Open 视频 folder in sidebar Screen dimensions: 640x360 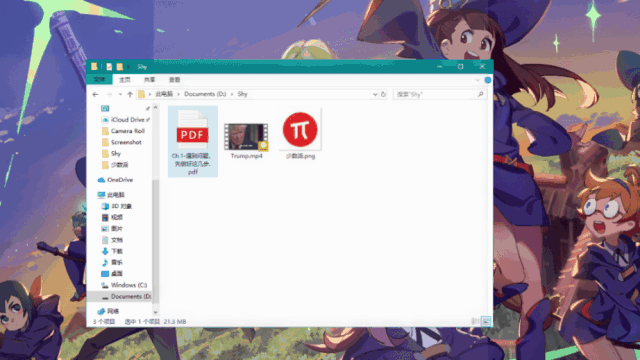pos(117,218)
